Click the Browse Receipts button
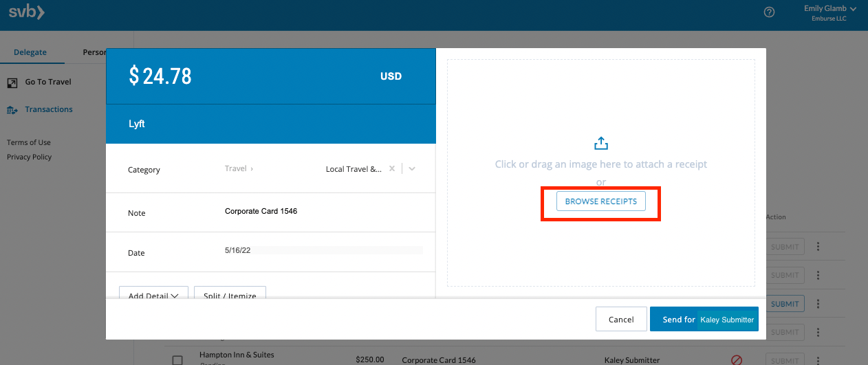 coord(601,201)
